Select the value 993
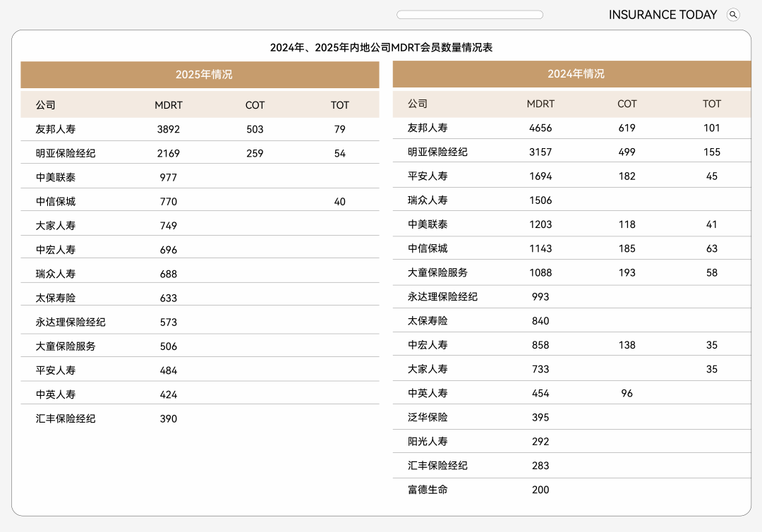 point(540,297)
